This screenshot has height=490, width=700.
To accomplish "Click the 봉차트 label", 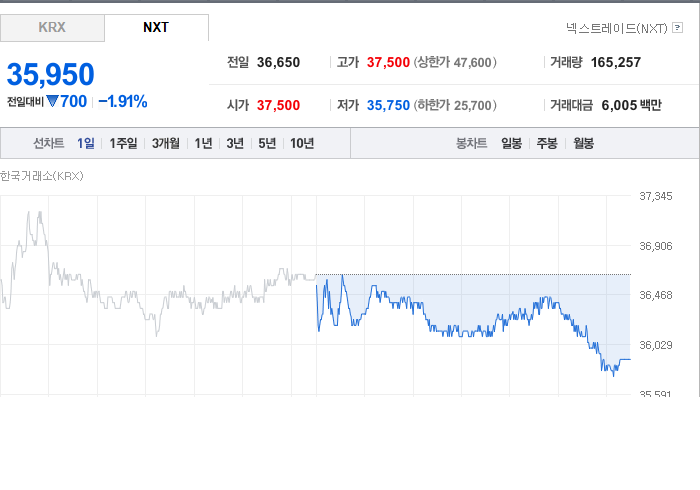I will tap(471, 143).
